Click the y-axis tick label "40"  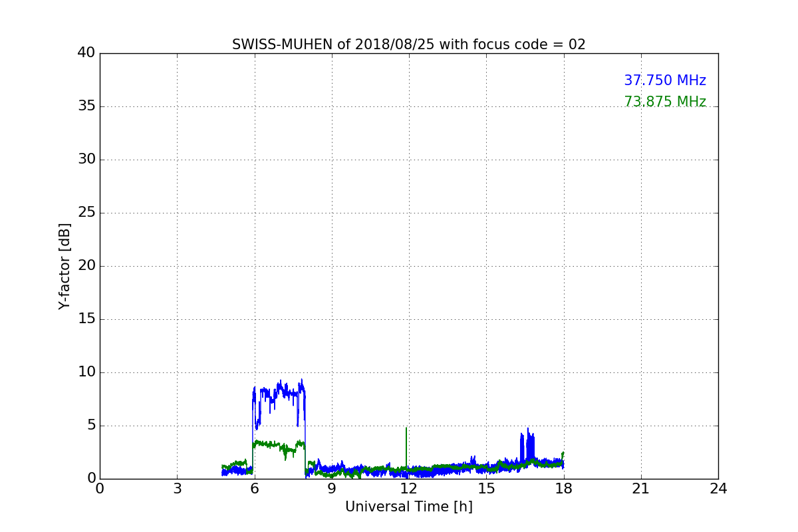coord(86,53)
